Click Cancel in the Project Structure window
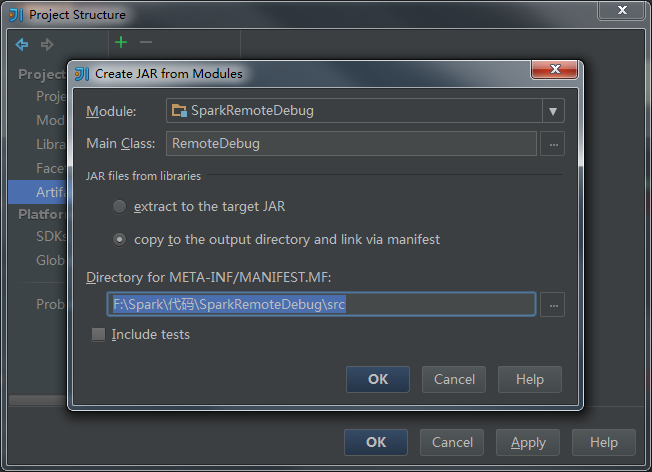Screen dimensions: 652x472 coord(452,442)
